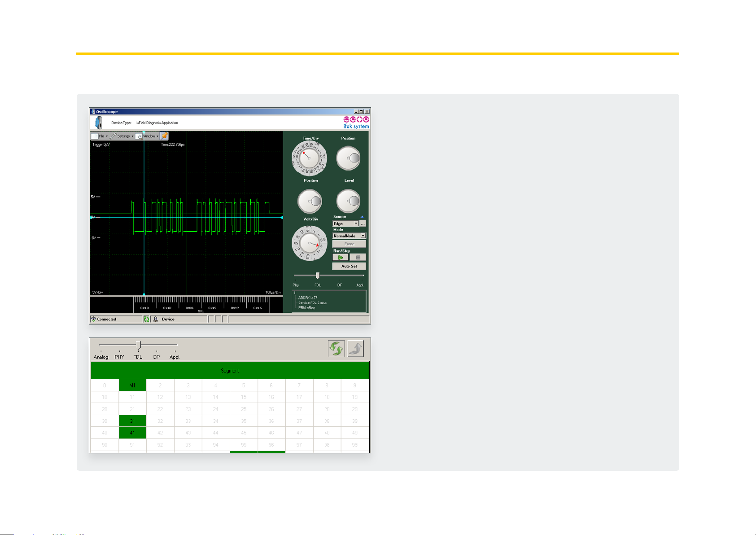Select station cell 59
756x535 pixels.
pos(355,445)
